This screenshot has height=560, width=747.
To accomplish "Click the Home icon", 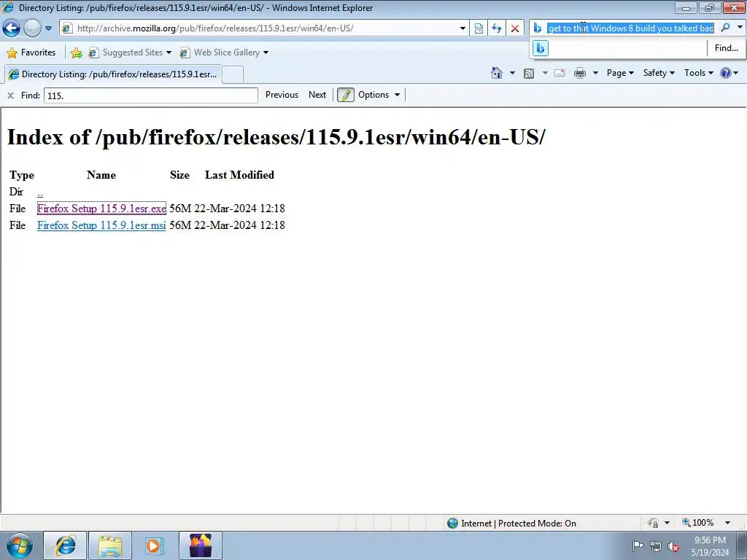I will coord(496,73).
